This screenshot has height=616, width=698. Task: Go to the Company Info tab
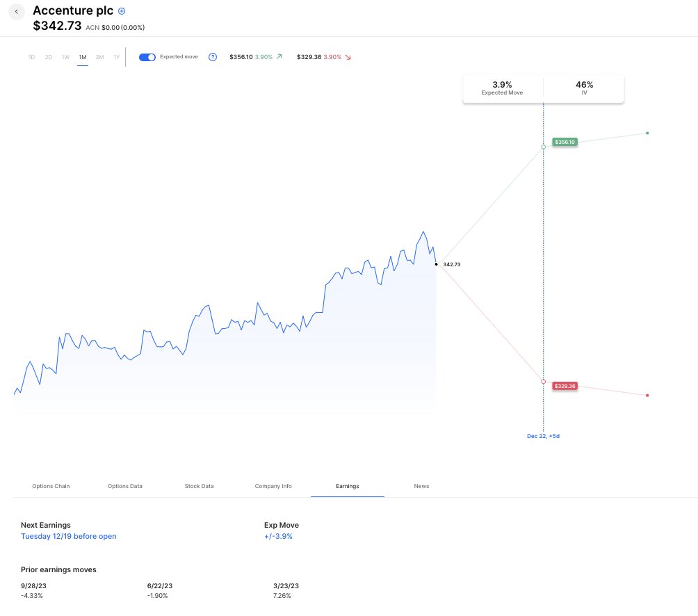(x=273, y=486)
